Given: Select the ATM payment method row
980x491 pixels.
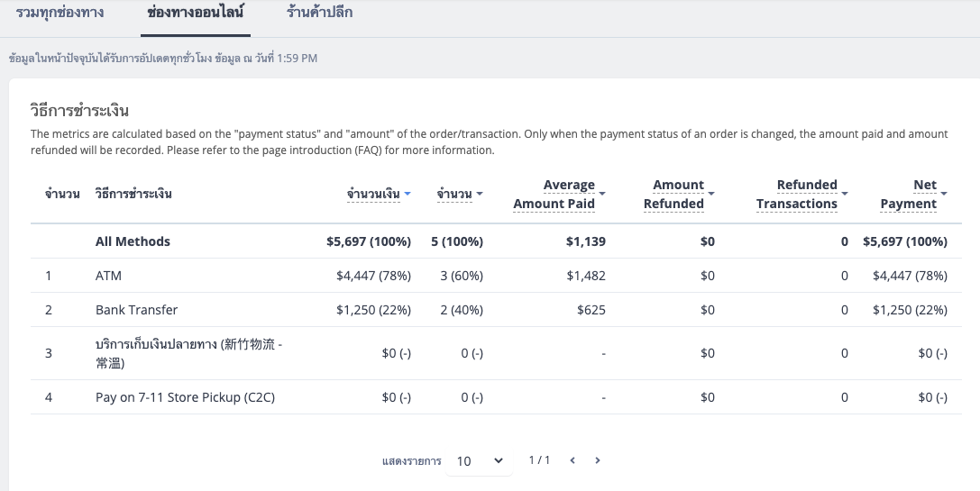Looking at the screenshot, I should (x=496, y=276).
